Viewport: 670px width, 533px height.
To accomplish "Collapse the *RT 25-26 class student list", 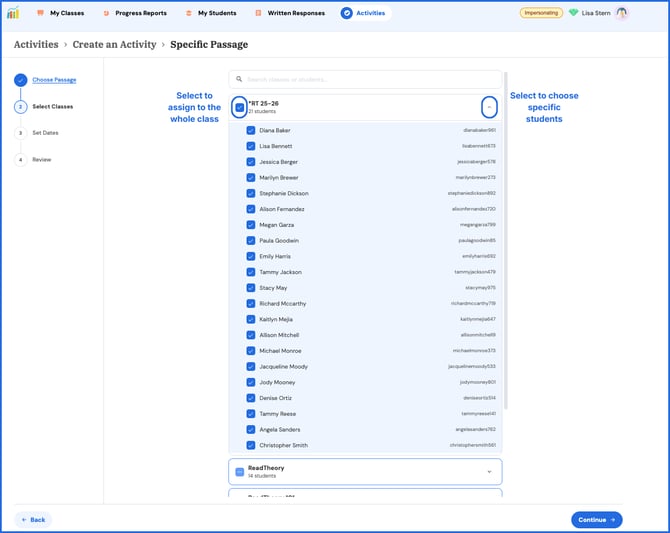I will coord(489,107).
